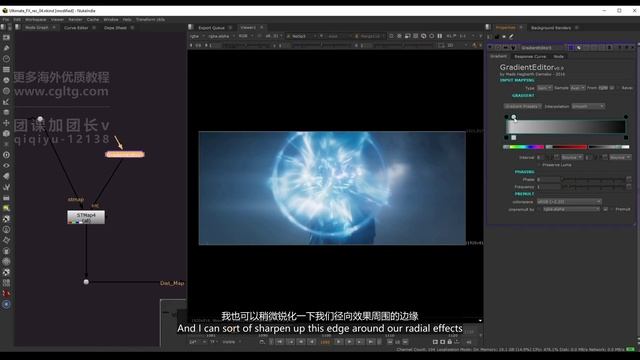Click the lock icon in Properties toolbar
640x360 pixels.
[x=497, y=37]
